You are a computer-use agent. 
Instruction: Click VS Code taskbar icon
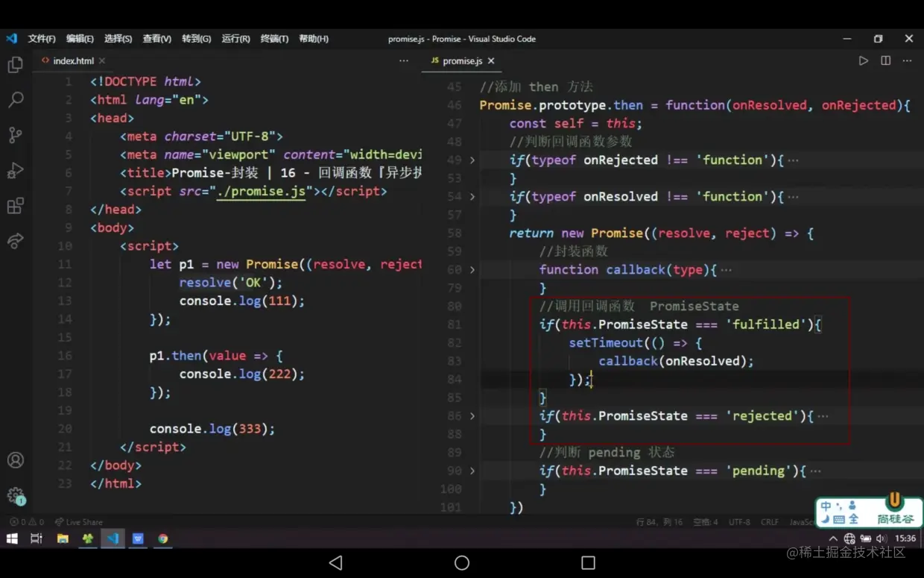click(113, 538)
